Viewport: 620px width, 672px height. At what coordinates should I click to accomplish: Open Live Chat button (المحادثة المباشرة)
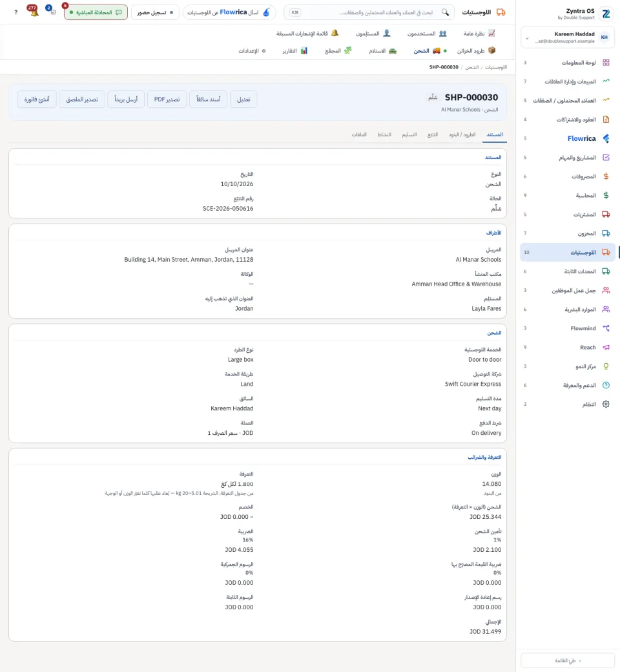96,12
